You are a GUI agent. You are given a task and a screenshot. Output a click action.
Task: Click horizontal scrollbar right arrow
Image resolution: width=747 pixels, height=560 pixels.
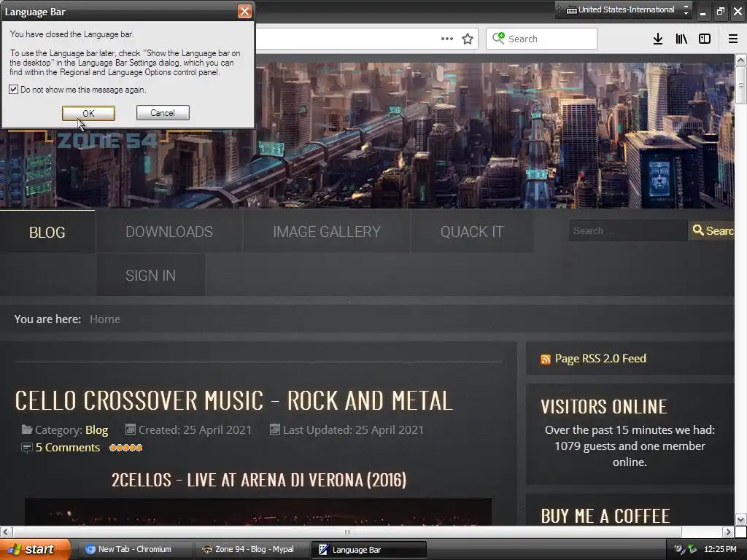[727, 532]
